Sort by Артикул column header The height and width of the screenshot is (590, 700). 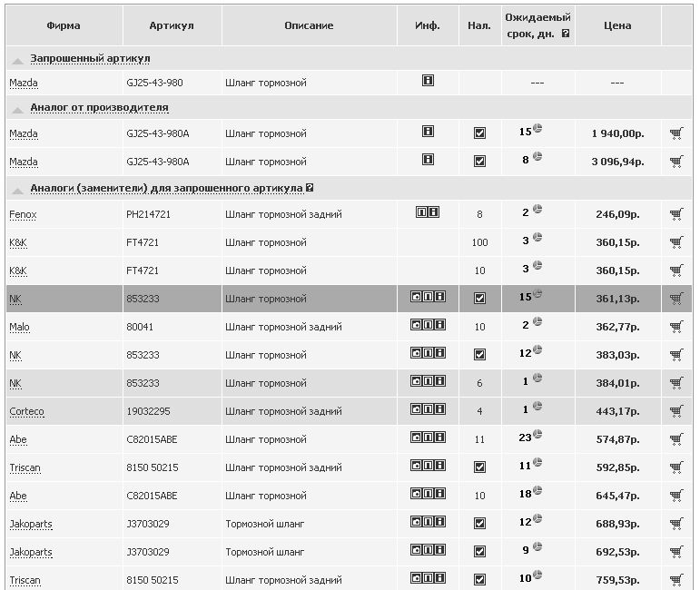172,25
